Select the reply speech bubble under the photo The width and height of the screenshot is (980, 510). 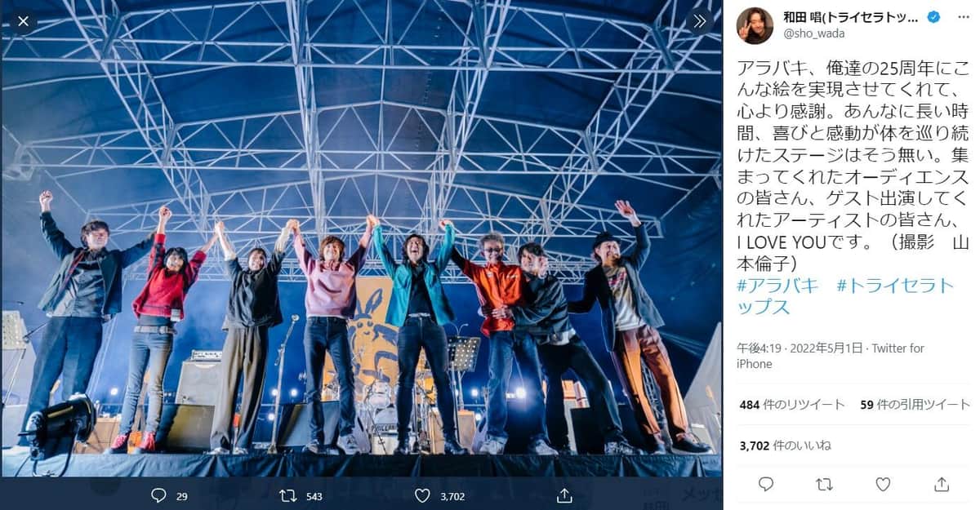[x=158, y=494]
